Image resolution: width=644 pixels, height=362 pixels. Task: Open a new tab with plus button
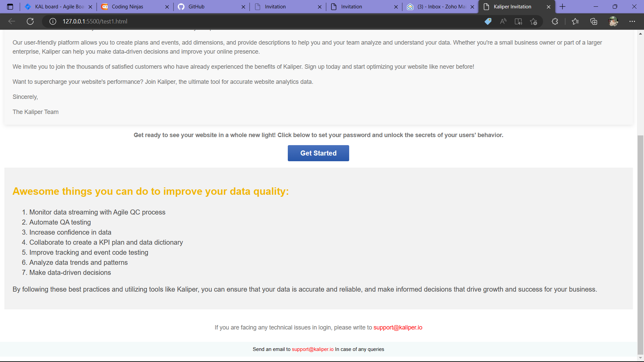(562, 7)
